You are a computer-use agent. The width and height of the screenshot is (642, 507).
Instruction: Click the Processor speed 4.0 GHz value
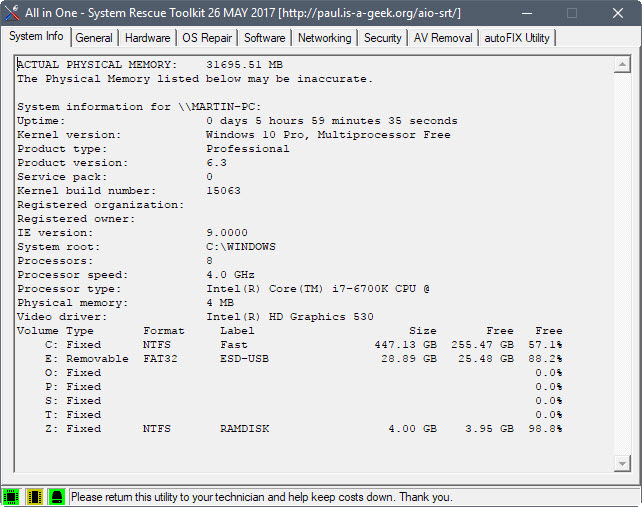click(230, 275)
